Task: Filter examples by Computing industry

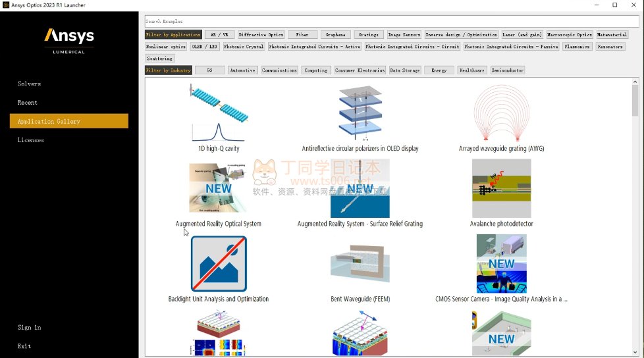Action: pos(316,70)
